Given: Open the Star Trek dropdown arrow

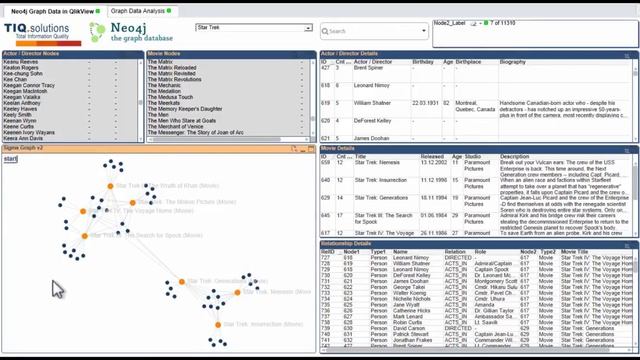Looking at the screenshot, I should 308,28.
